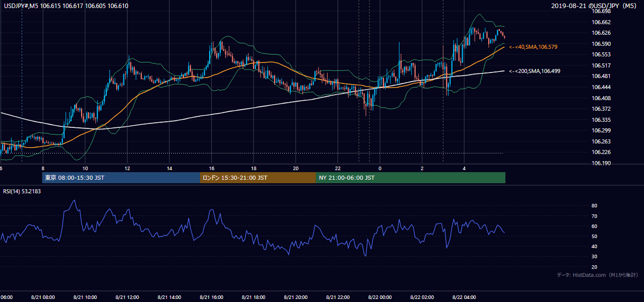Select the 東京 08:00-15:30 JST session bar
The width and height of the screenshot is (644, 302).
pos(121,178)
